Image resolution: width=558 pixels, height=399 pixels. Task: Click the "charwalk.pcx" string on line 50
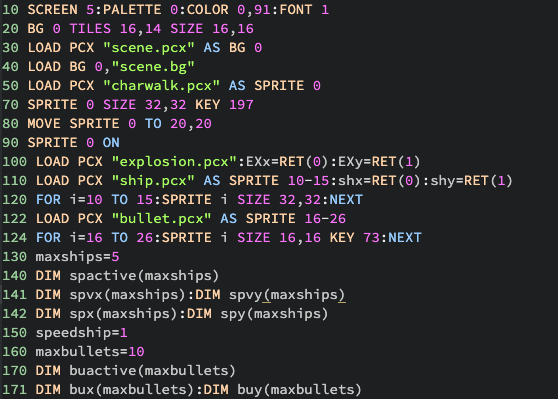click(161, 85)
